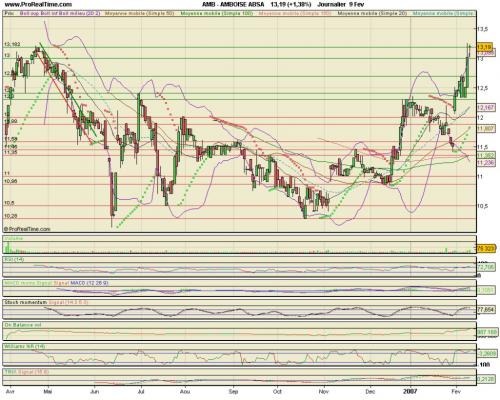Screen dimensions: 500x400
Task: Click the 13,192 level label on left
Action: 12,44
